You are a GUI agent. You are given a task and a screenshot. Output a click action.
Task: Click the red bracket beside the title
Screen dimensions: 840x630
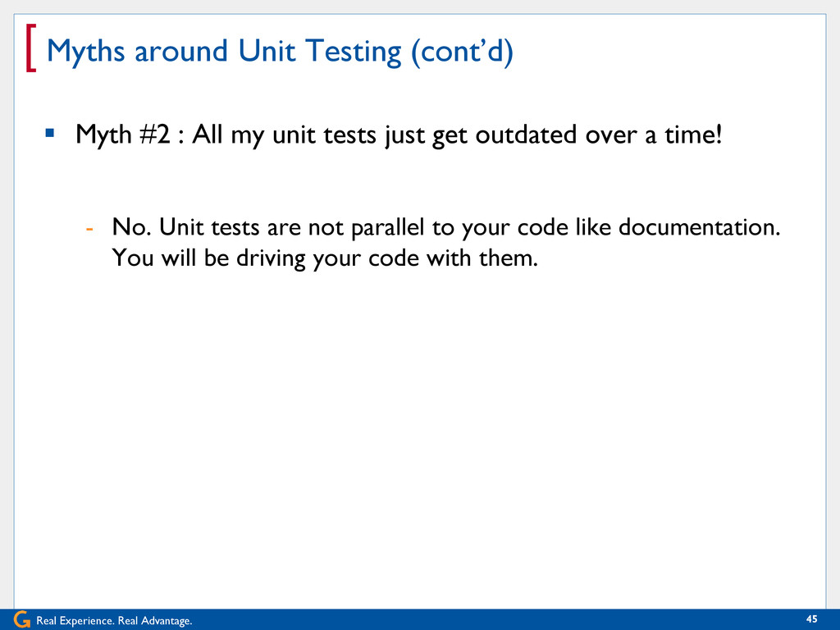[31, 48]
